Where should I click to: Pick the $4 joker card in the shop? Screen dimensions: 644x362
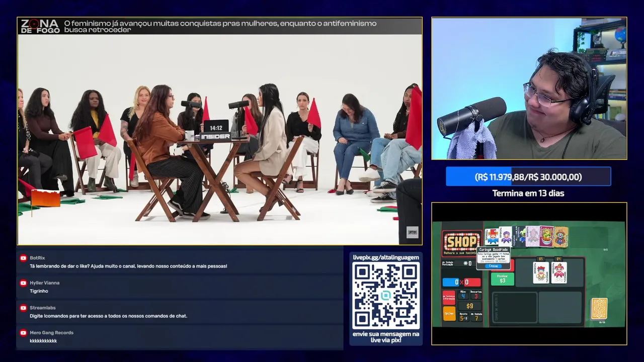pos(559,273)
